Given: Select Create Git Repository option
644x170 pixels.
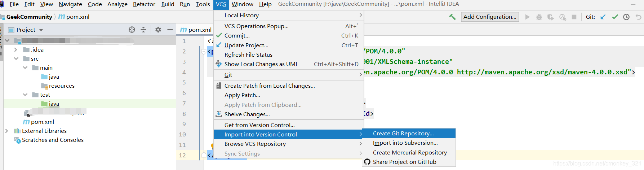Looking at the screenshot, I should click(409, 134).
